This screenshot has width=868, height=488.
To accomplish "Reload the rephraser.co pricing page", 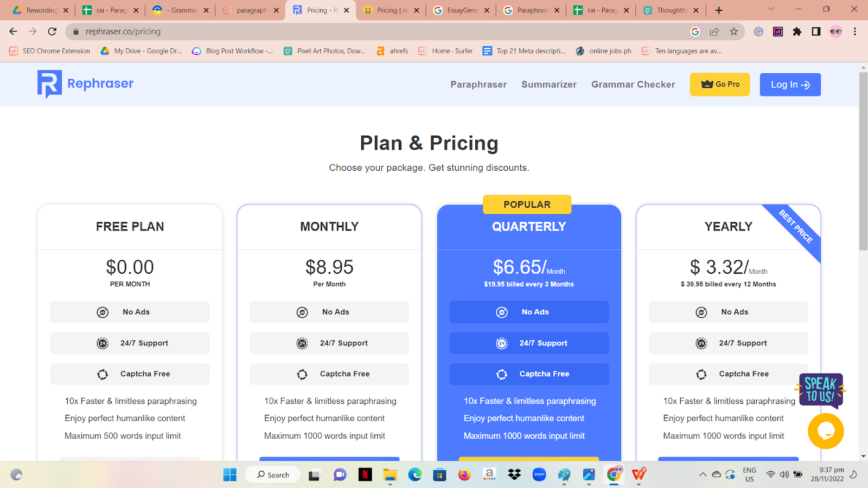I will coord(52,31).
